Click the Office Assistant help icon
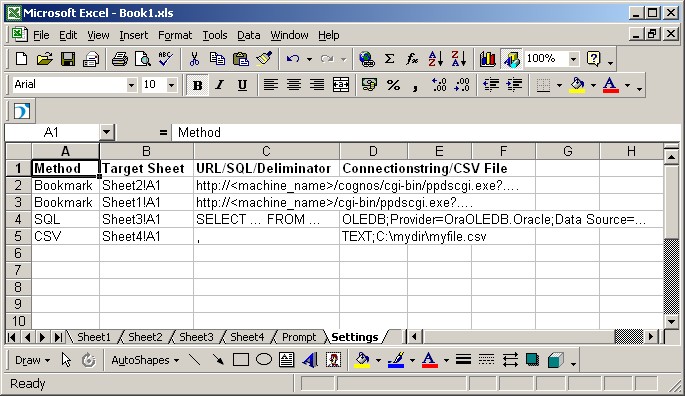Viewport: 685px width, 396px height. (x=594, y=59)
